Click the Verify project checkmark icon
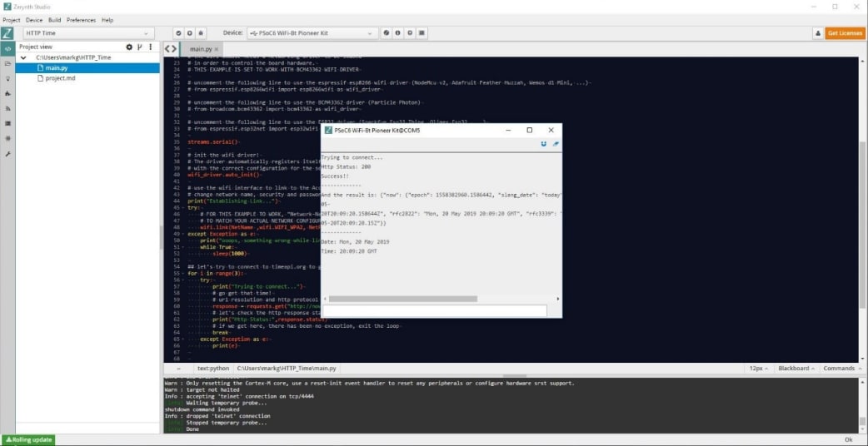Viewport: 868px width, 446px height. pos(178,33)
